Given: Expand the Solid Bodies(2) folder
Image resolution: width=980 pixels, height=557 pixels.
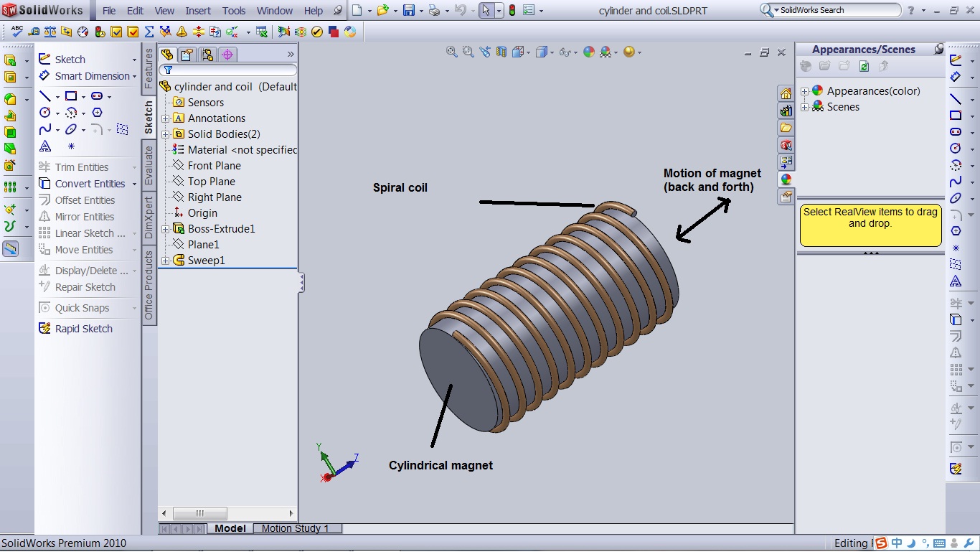Looking at the screenshot, I should pos(166,134).
